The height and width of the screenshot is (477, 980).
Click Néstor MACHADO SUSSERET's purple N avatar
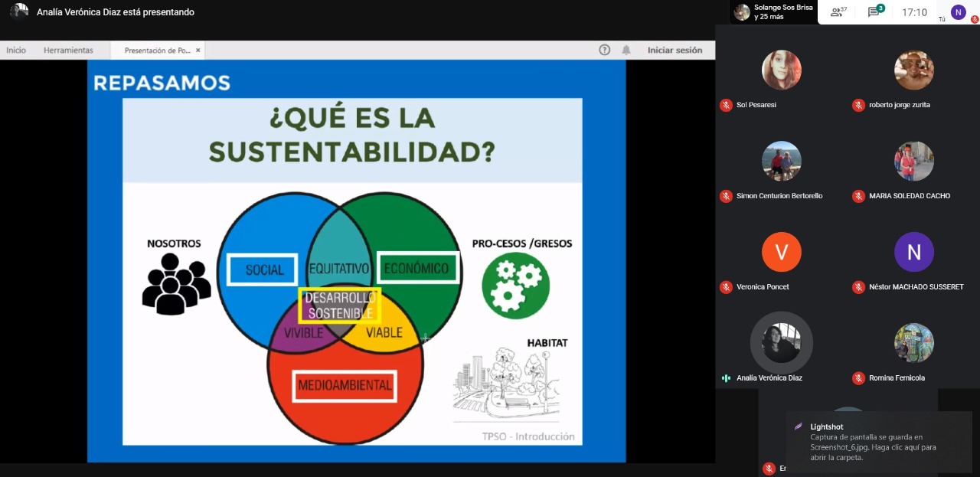point(913,252)
